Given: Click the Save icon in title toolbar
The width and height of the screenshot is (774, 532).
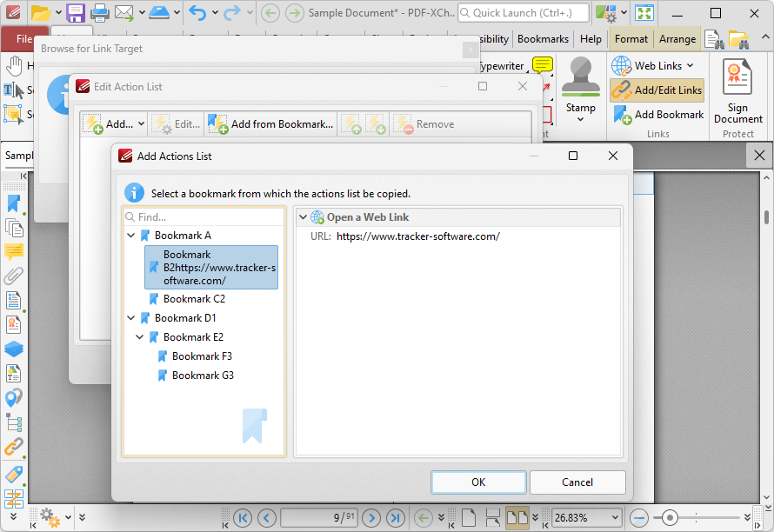Looking at the screenshot, I should [x=76, y=13].
